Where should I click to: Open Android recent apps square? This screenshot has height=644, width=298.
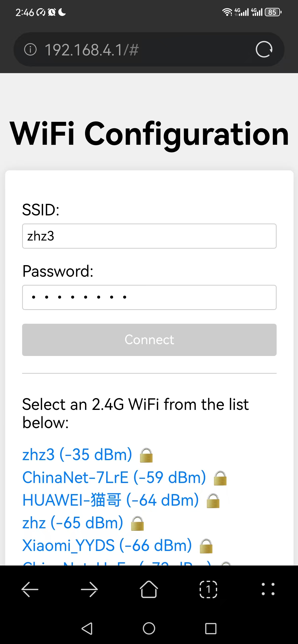211,628
